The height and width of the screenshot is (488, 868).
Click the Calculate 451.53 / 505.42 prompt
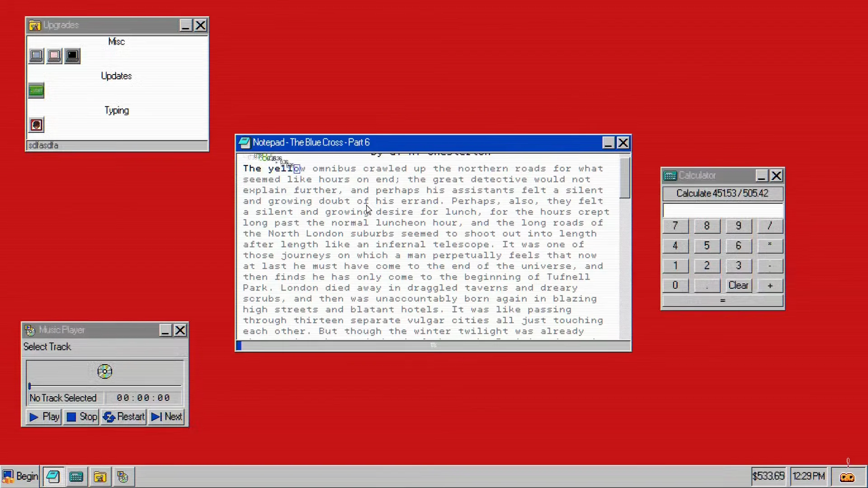722,193
